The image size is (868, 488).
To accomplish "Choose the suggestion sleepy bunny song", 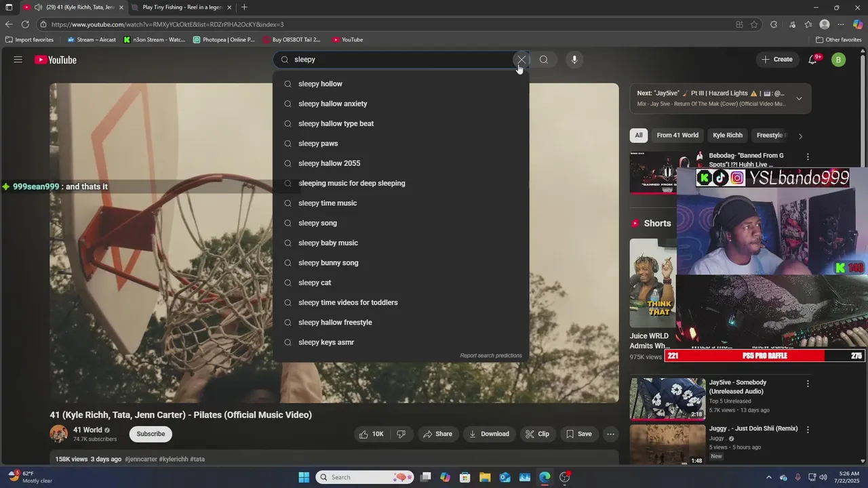I will 401,263.
